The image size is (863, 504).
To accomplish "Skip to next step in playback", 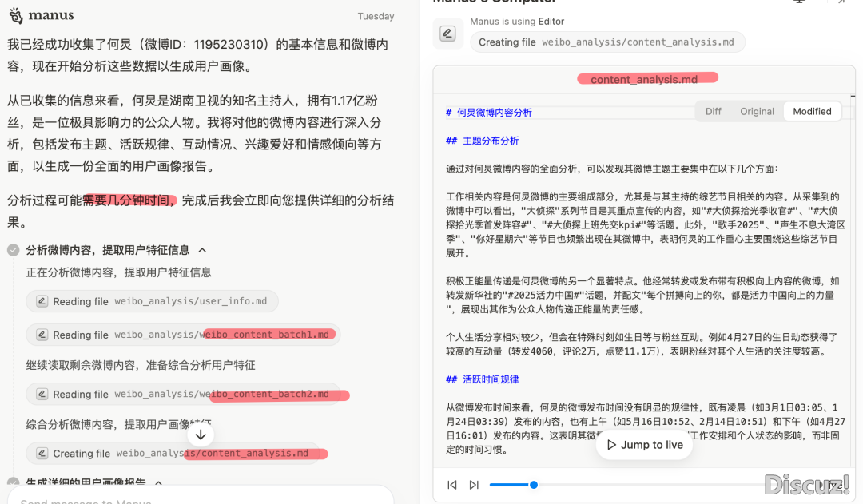I will [474, 485].
